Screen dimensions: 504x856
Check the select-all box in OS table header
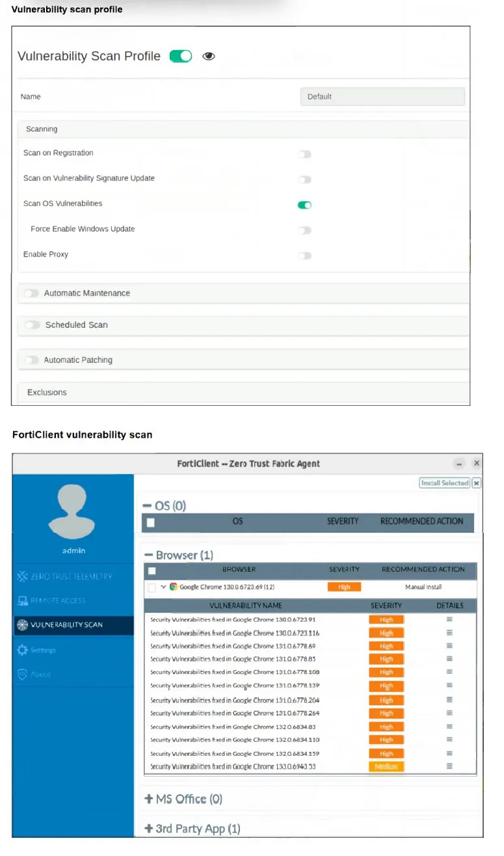pos(151,522)
